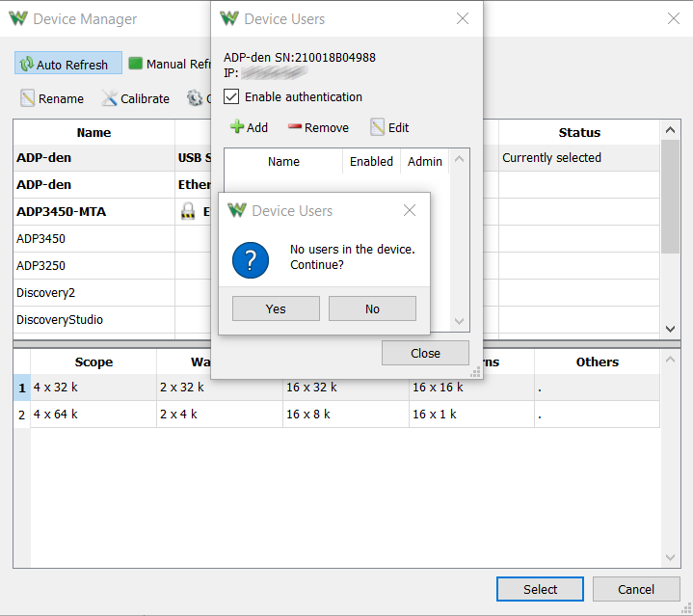
Task: Click the Admin column header in users list
Action: pyautogui.click(x=425, y=161)
